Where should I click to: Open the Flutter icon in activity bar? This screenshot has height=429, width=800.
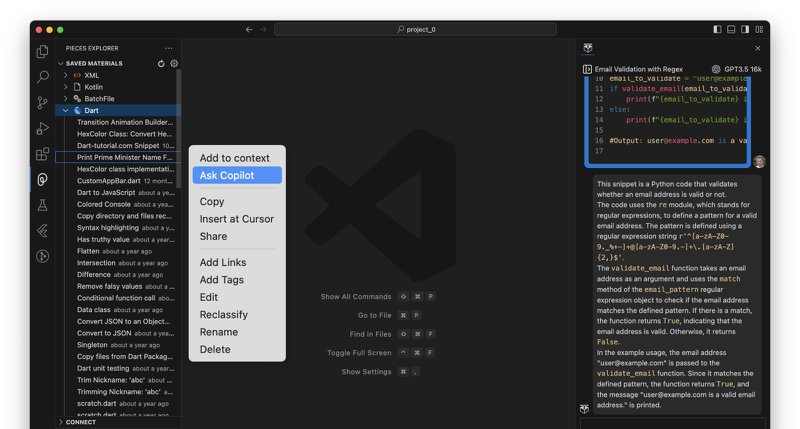pos(43,231)
